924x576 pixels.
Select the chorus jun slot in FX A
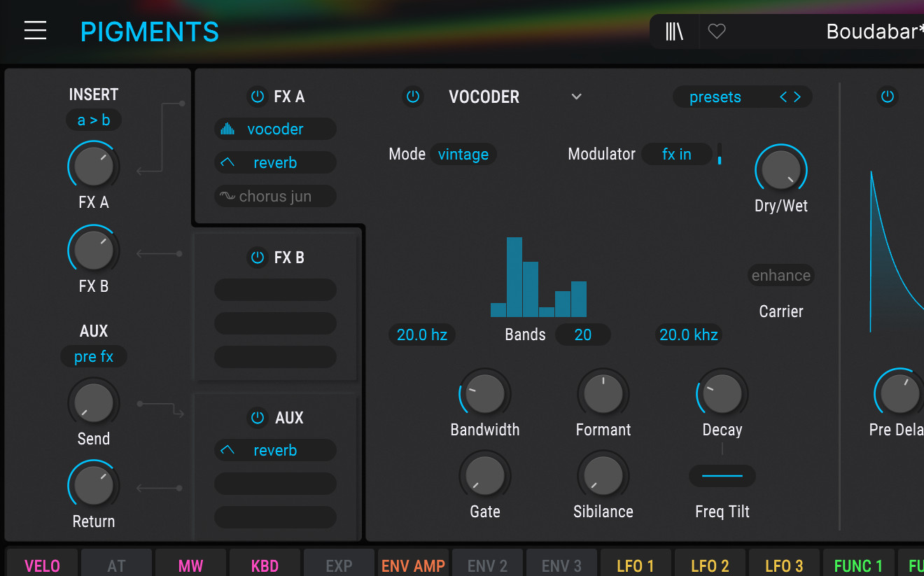click(275, 196)
